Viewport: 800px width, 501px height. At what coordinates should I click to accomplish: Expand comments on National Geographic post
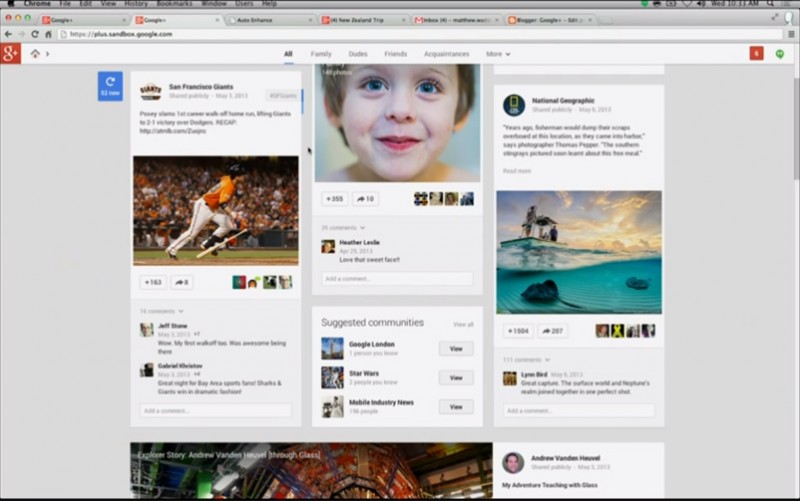pos(526,360)
